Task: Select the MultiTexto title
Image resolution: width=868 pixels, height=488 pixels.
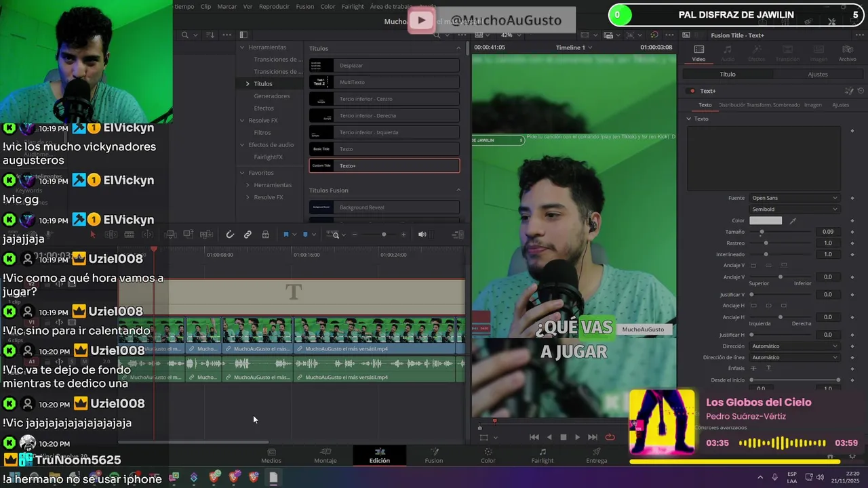Action: [384, 82]
